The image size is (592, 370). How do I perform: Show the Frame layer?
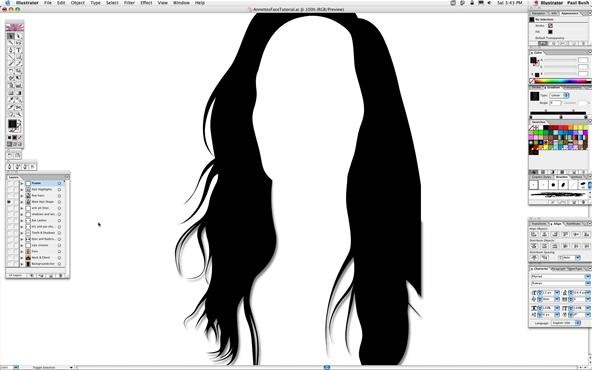pyautogui.click(x=9, y=183)
